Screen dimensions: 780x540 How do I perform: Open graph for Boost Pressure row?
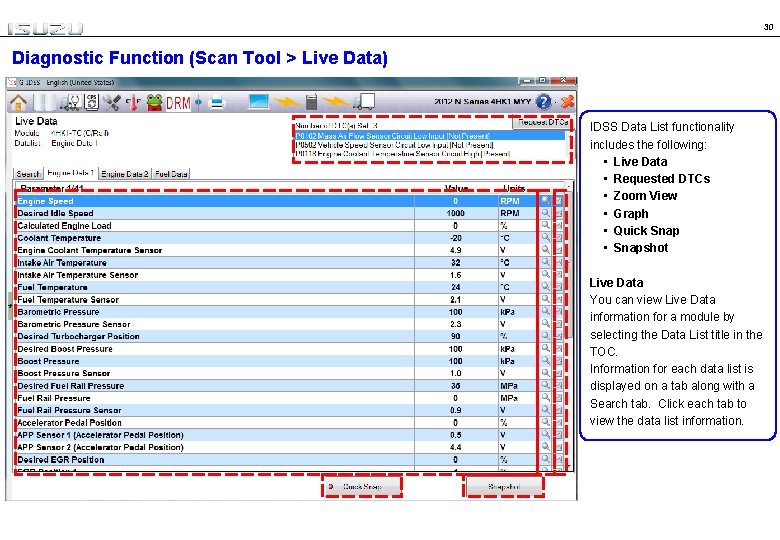pos(559,360)
